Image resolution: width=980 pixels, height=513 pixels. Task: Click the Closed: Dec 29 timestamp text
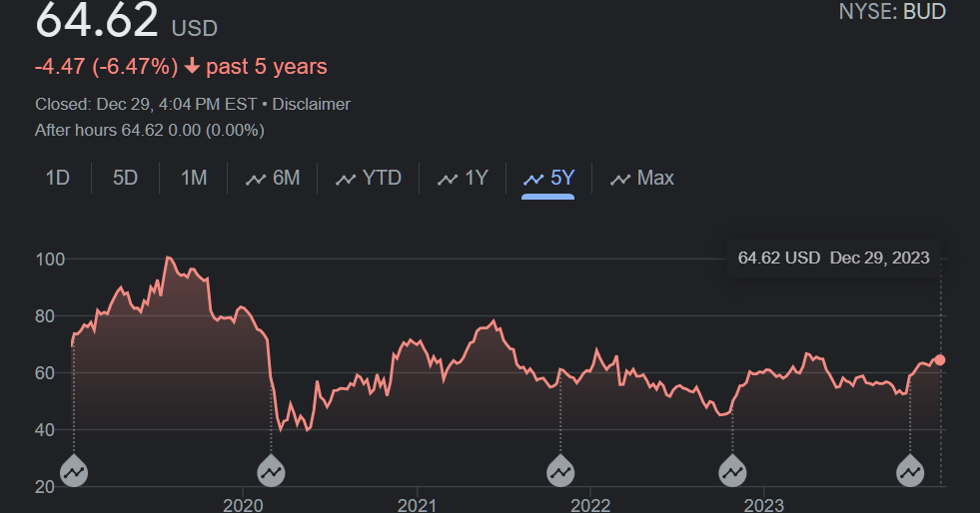click(146, 104)
